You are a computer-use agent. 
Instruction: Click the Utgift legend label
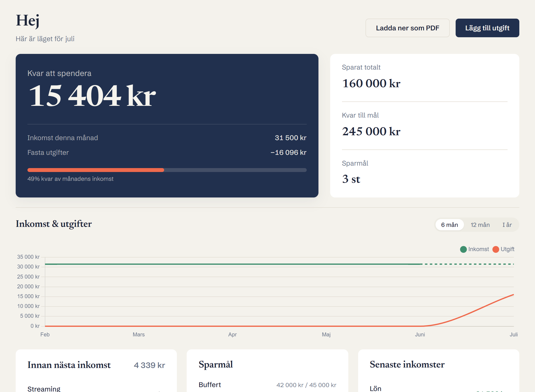point(507,249)
